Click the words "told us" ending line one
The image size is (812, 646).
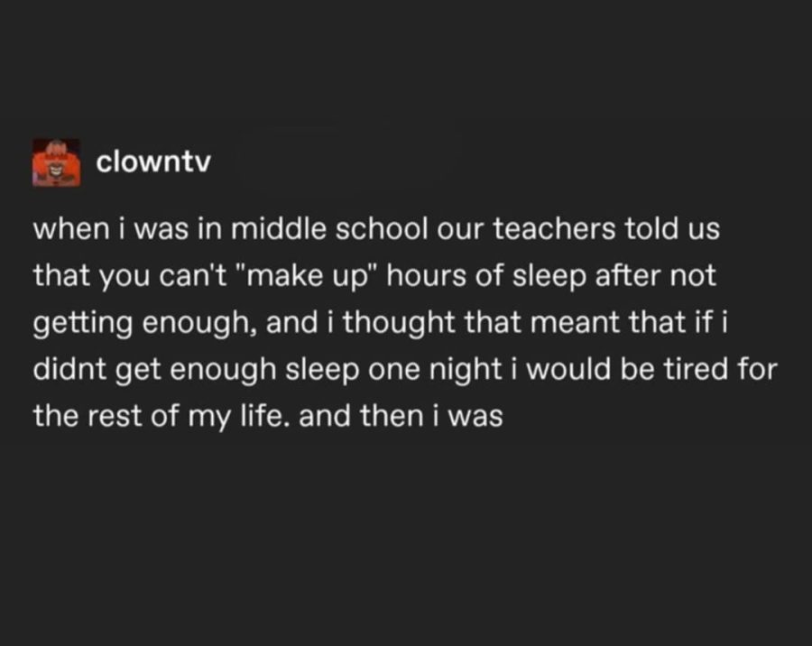(673, 228)
